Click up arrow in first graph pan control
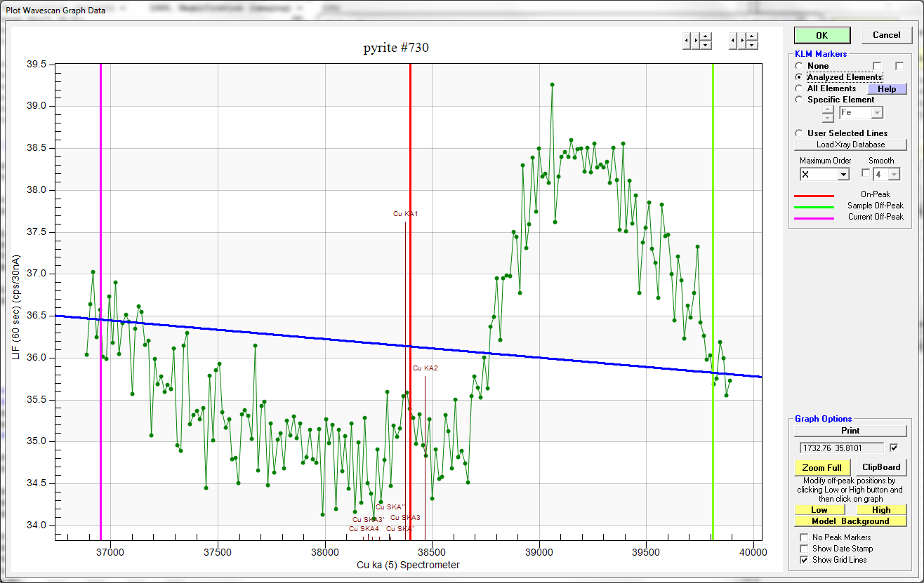 706,36
